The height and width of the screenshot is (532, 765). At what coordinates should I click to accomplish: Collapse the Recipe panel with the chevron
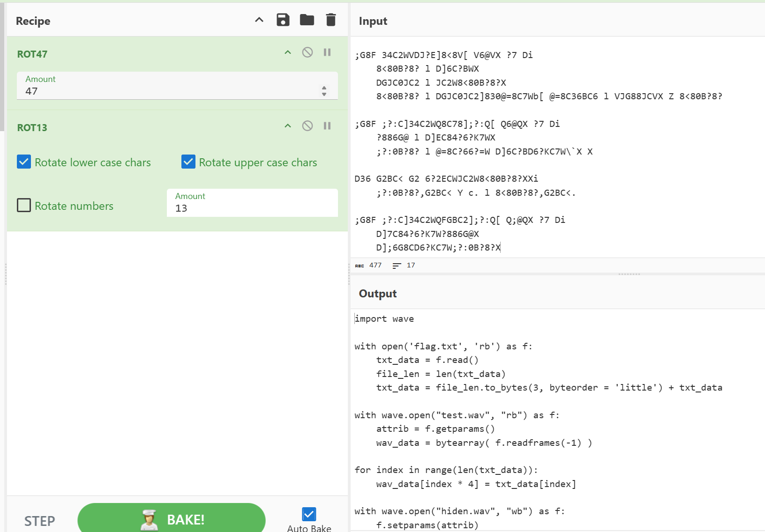(259, 20)
